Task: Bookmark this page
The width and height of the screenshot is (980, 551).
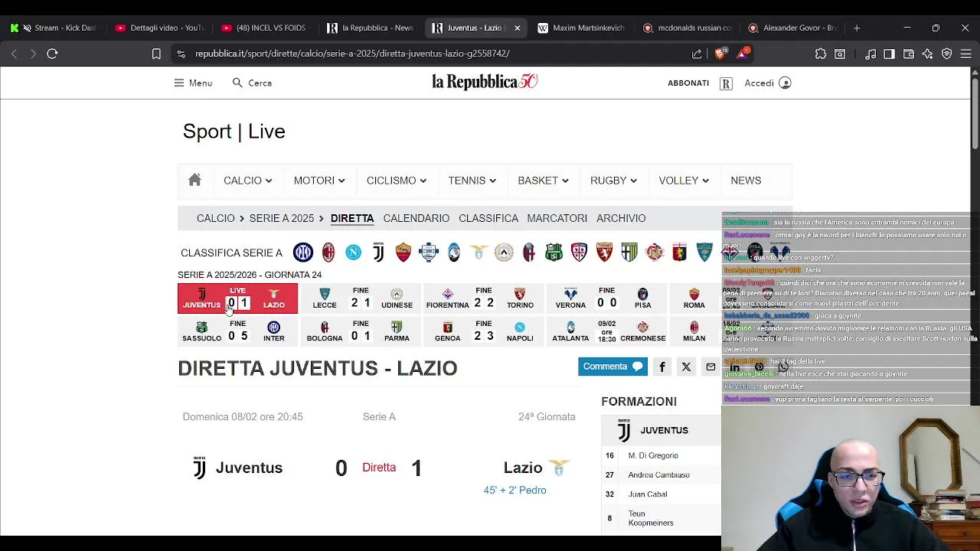Action: click(x=156, y=54)
